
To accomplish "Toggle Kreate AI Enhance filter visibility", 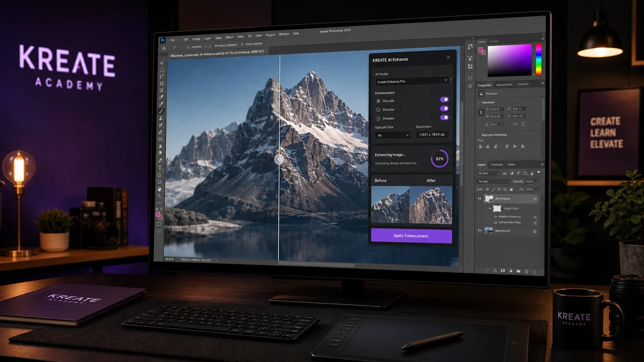I will (495, 217).
